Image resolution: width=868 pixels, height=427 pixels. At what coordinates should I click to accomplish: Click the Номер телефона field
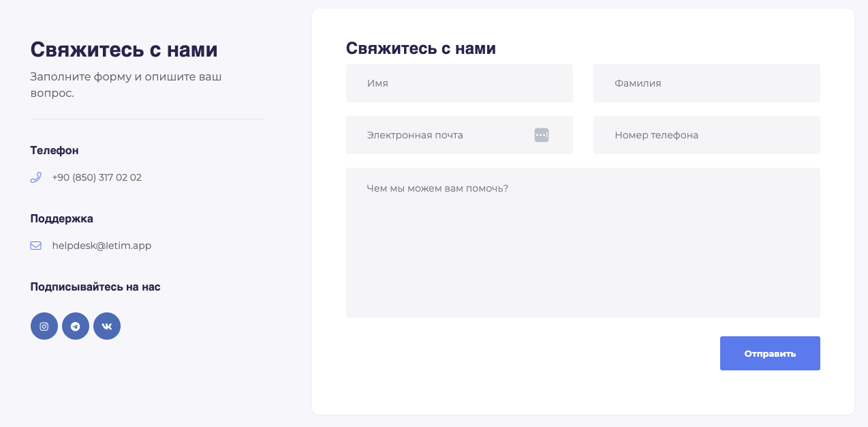[x=707, y=134]
